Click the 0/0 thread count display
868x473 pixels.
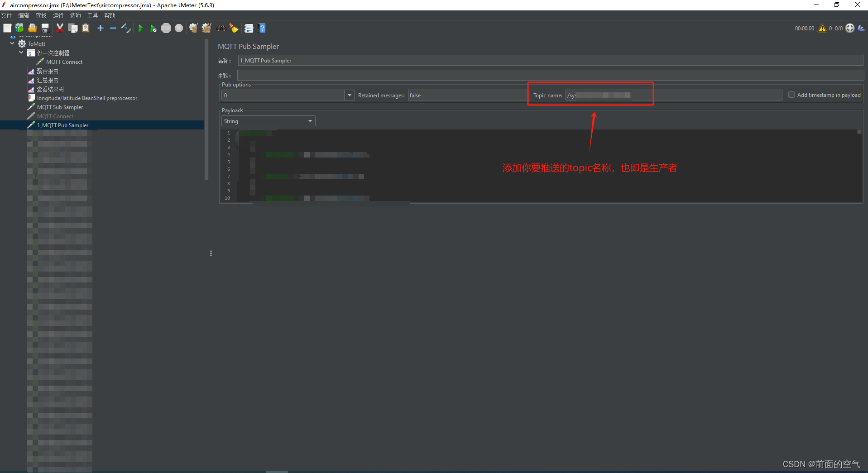coord(839,28)
